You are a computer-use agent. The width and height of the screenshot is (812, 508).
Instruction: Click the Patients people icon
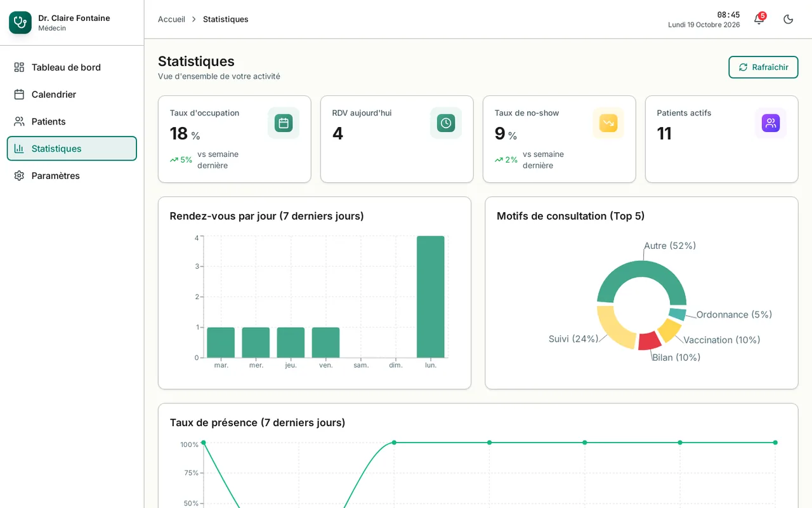[x=19, y=121]
